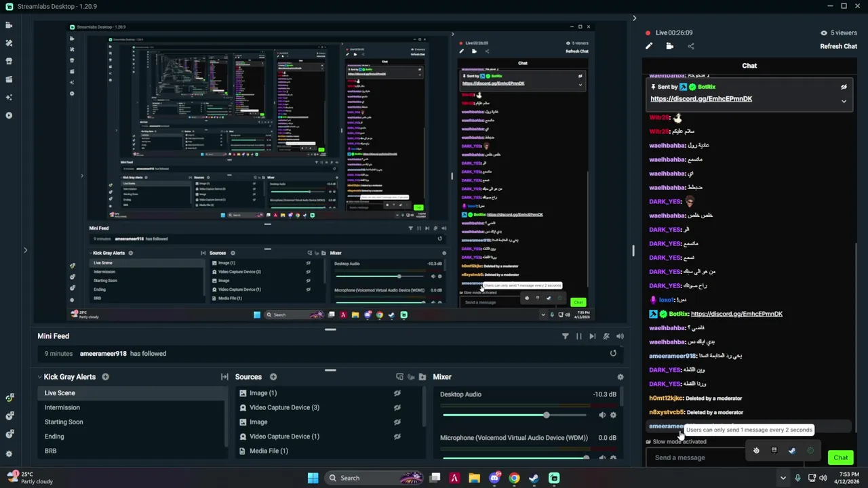The image size is (868, 488).
Task: Click the microphone icon in system tray
Action: (x=797, y=478)
